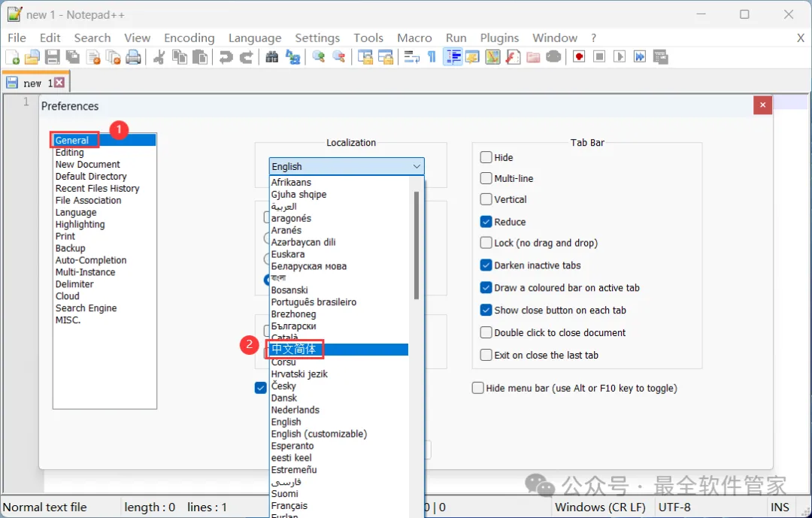Screen dimensions: 812x518
Task: Click the Zoom Out magnifier icon
Action: tap(338, 56)
